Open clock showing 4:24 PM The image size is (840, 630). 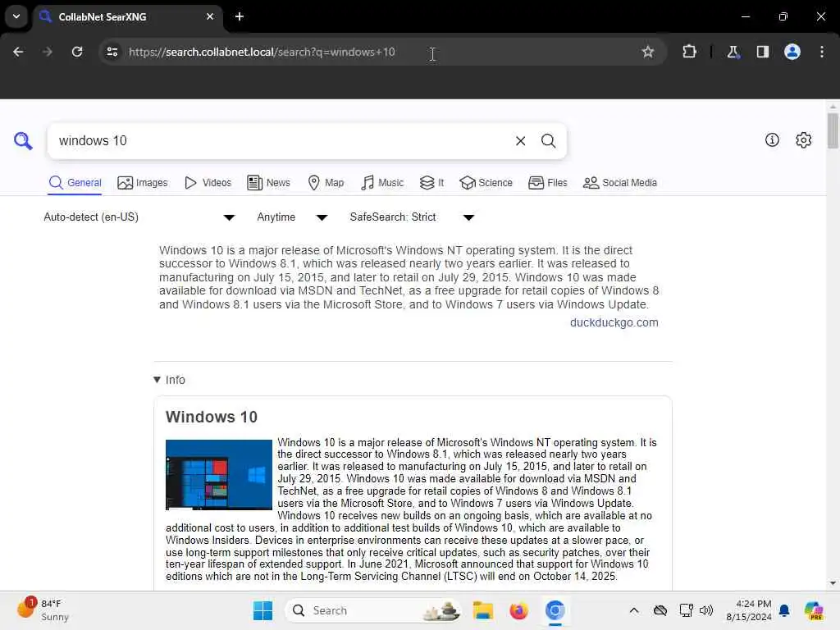coord(748,610)
